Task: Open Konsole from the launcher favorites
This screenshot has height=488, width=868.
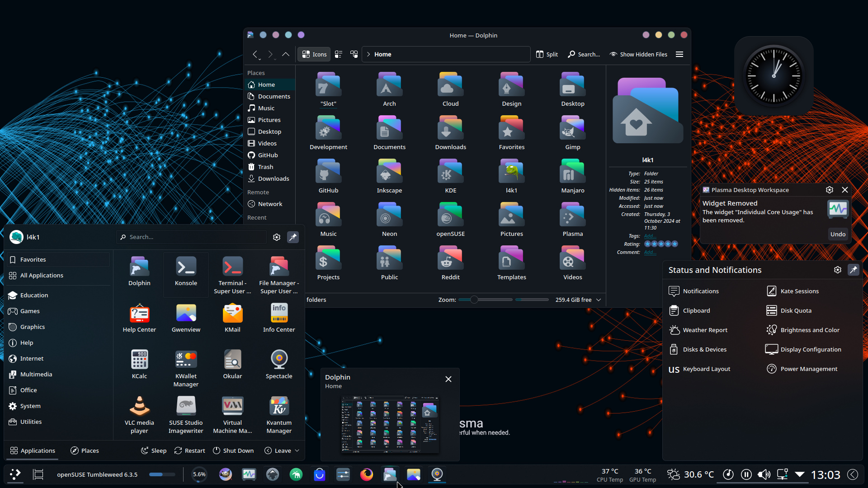Action: pyautogui.click(x=185, y=271)
